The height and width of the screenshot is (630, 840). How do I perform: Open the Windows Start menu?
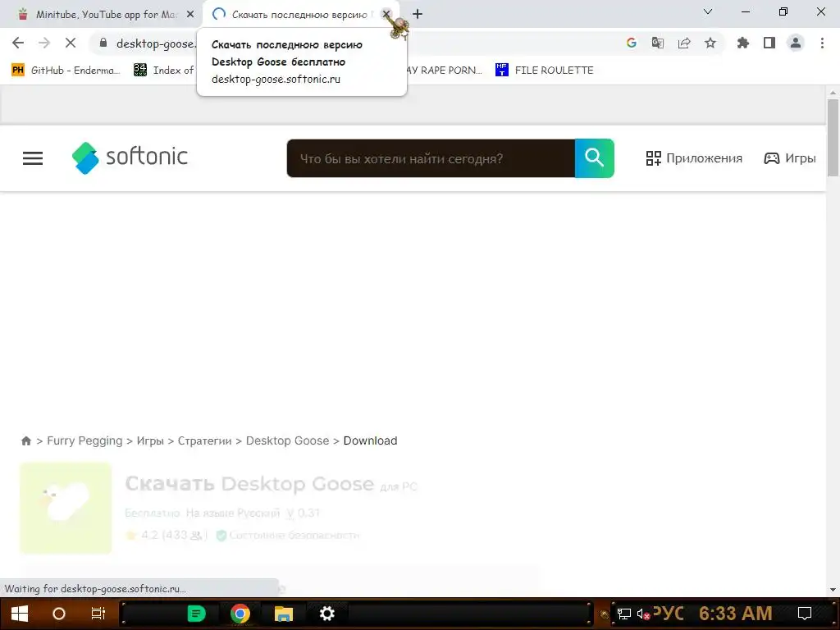click(20, 614)
